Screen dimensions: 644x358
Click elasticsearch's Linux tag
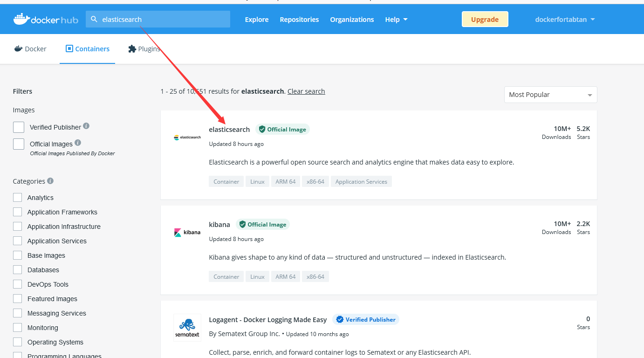[x=257, y=181]
